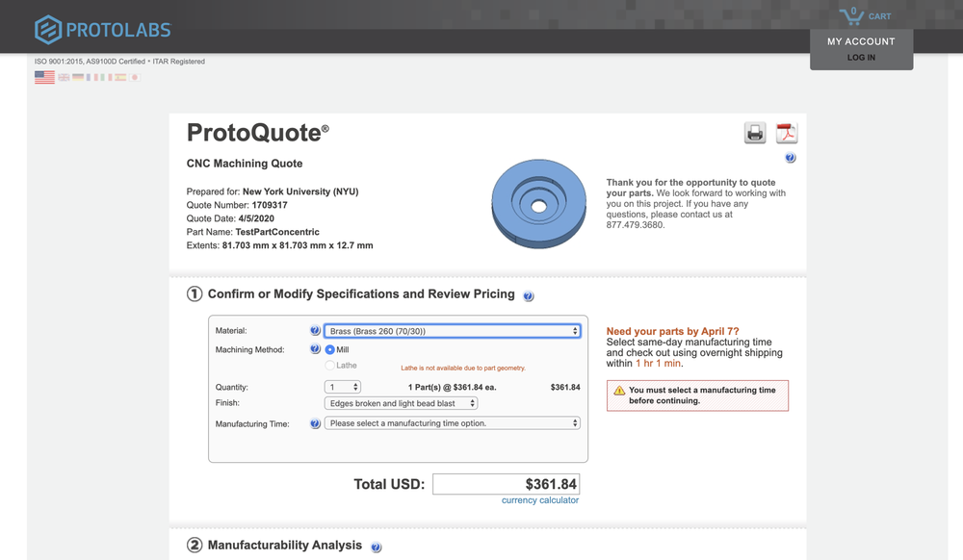Select the French flag

92,77
